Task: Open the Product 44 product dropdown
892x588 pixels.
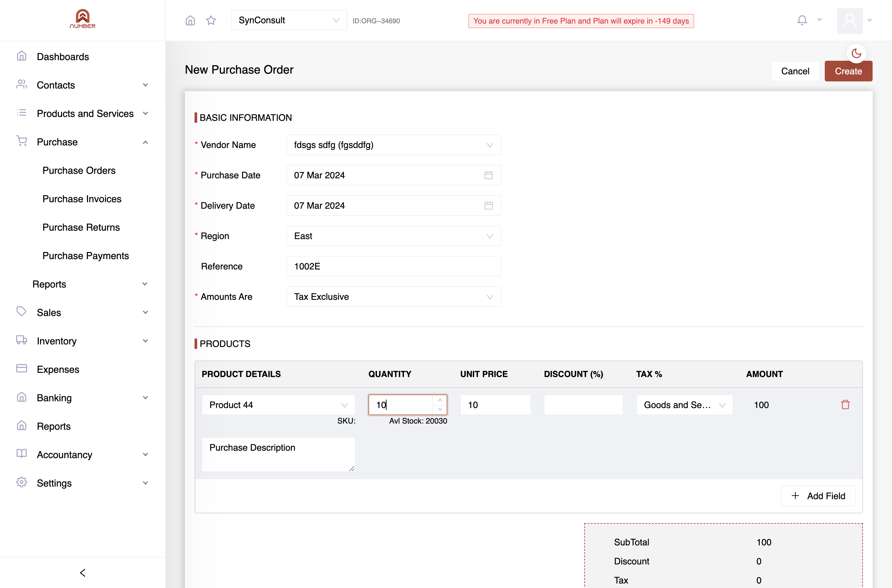Action: [x=278, y=405]
